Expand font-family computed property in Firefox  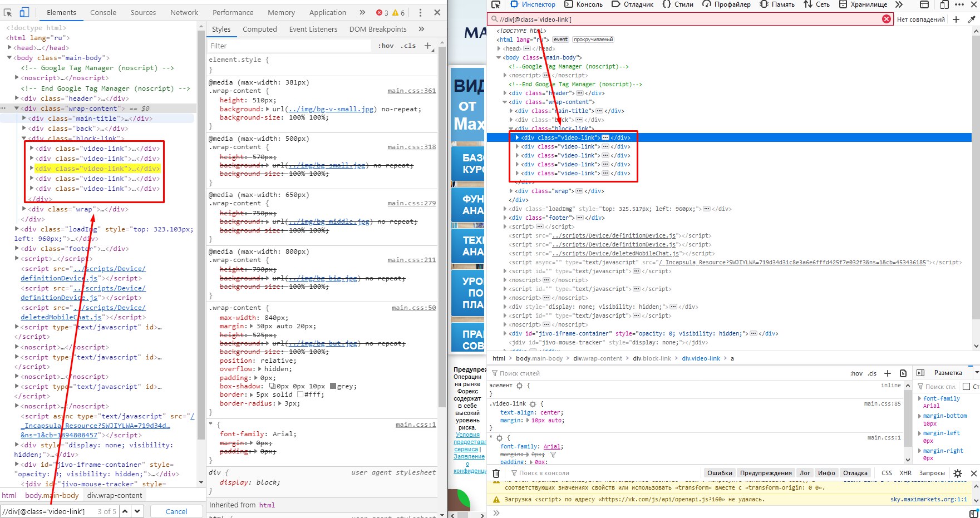pyautogui.click(x=919, y=398)
